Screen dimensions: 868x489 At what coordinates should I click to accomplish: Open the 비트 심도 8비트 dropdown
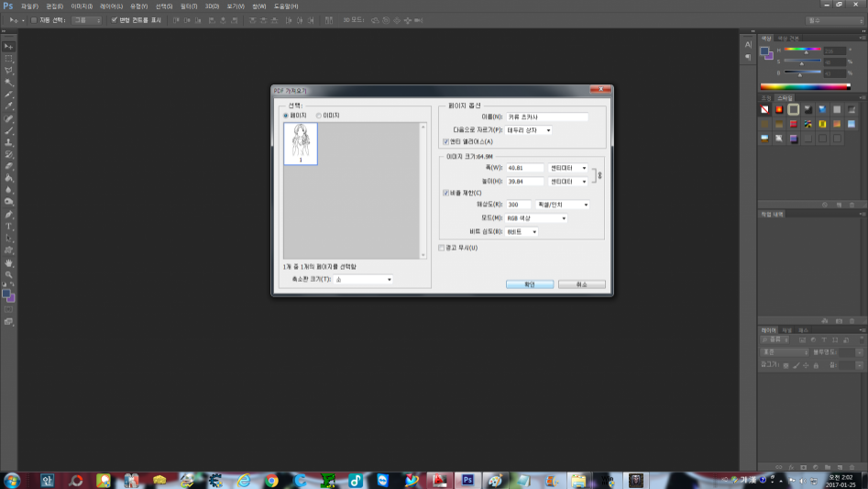click(521, 231)
